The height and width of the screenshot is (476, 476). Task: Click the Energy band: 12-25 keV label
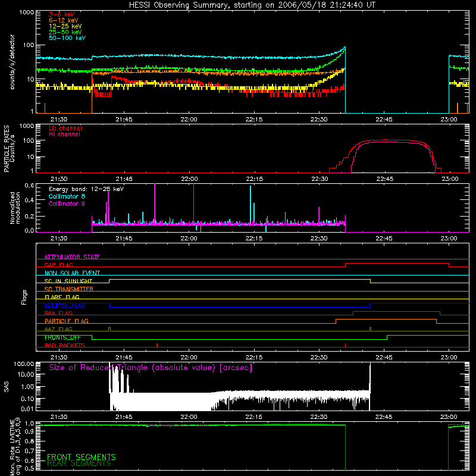(86, 189)
